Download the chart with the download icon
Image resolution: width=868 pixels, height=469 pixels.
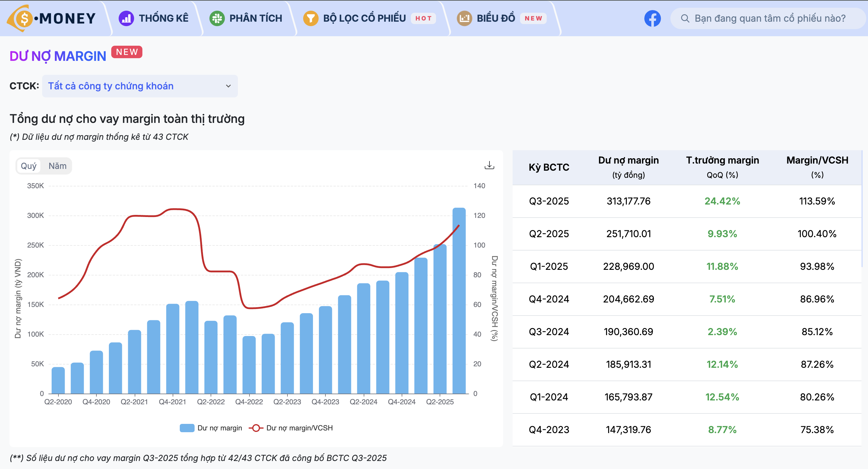[489, 165]
